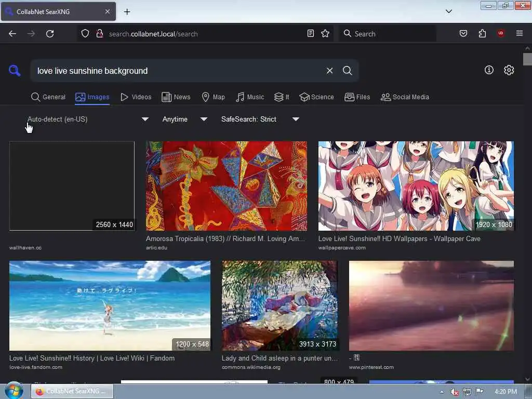The width and height of the screenshot is (532, 399).
Task: Open Action Center flag icon
Action: [480, 392]
